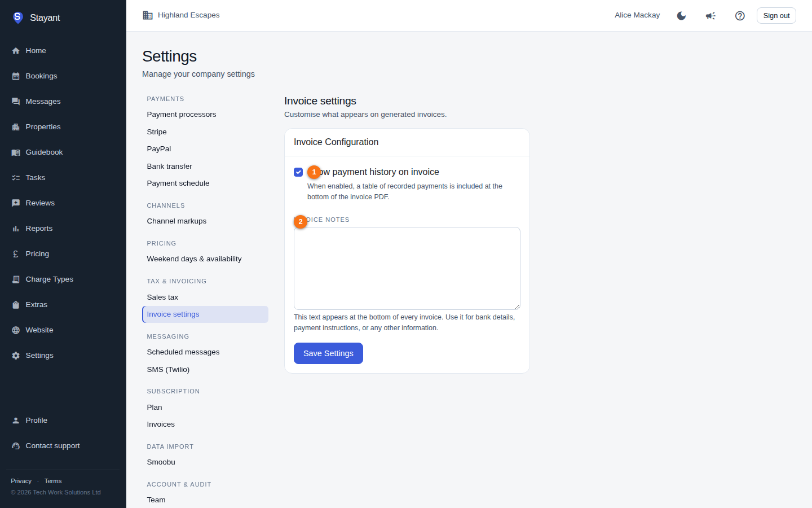This screenshot has width=812, height=508.
Task: Click the Reports bar chart icon
Action: click(16, 229)
